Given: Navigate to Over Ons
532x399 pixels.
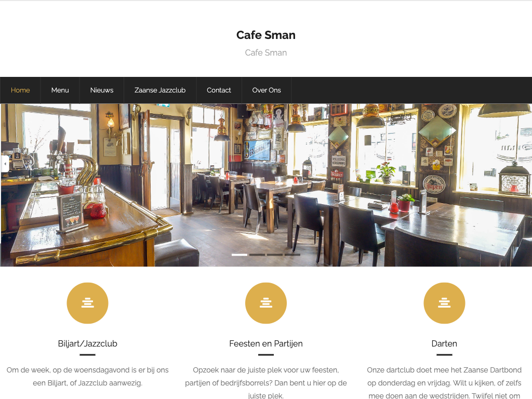Looking at the screenshot, I should [x=267, y=90].
